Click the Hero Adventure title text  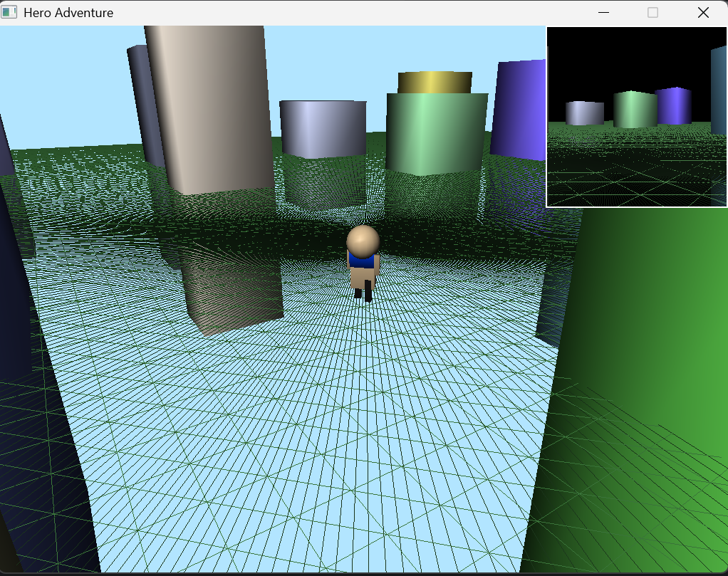click(x=68, y=12)
